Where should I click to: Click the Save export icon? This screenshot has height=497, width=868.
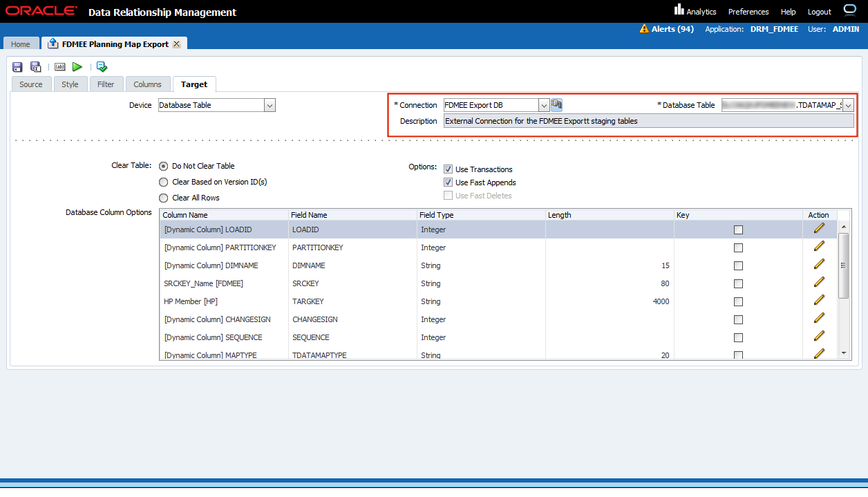point(18,67)
